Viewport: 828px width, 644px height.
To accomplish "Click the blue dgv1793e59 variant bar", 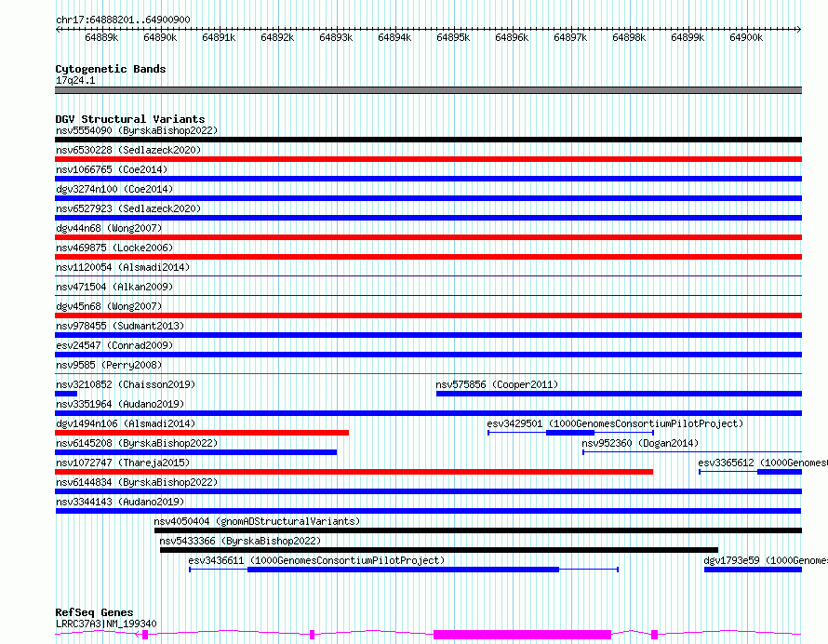I will coord(753,570).
